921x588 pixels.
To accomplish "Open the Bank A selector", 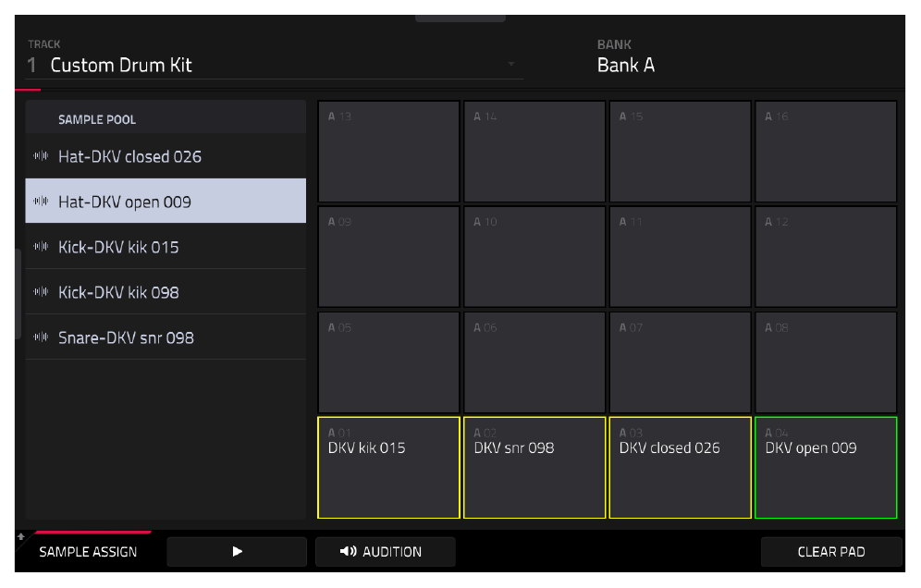I will (625, 65).
